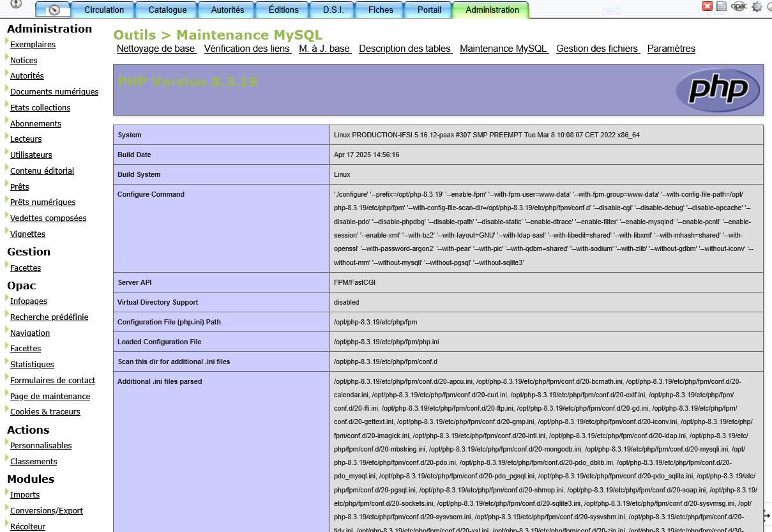Open settings via the gear icon

pyautogui.click(x=757, y=6)
